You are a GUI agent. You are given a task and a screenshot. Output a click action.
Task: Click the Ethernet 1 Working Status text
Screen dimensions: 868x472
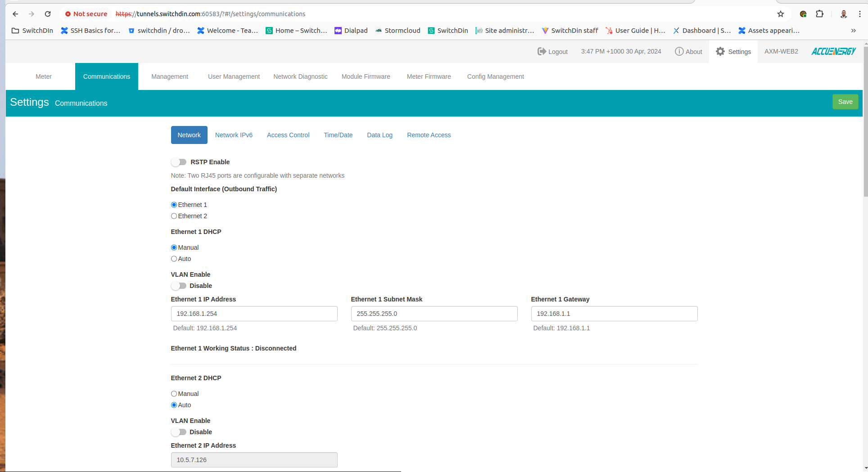[234, 348]
